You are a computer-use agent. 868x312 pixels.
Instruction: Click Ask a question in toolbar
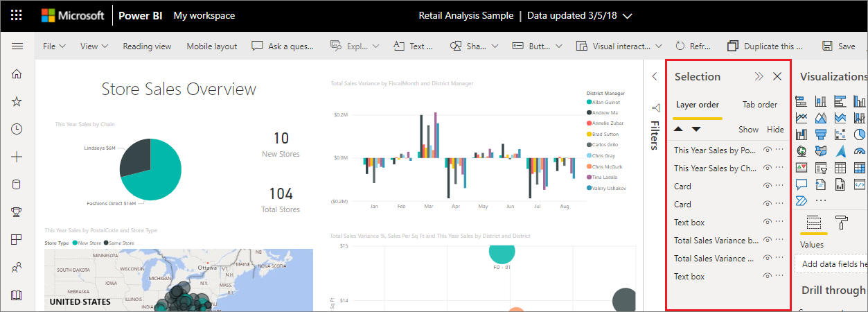click(283, 46)
